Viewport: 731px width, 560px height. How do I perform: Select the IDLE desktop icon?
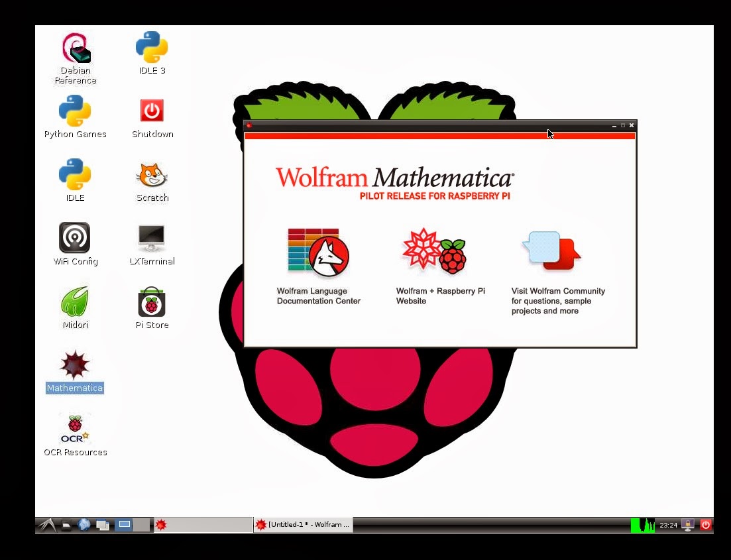pyautogui.click(x=75, y=180)
